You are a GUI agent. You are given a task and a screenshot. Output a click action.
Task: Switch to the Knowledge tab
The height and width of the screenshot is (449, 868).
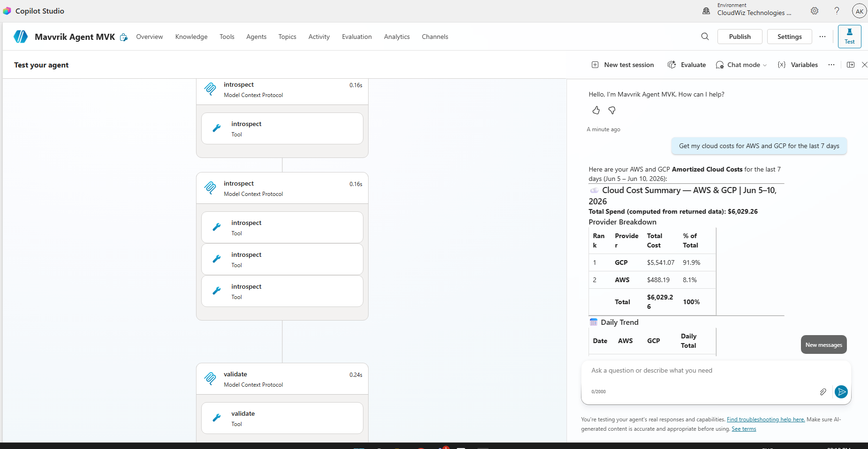pyautogui.click(x=191, y=37)
